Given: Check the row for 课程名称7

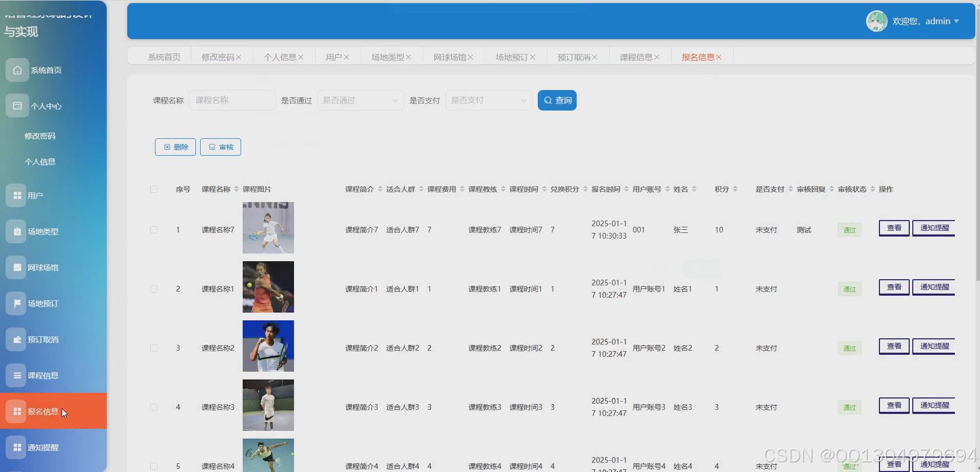Looking at the screenshot, I should click(x=154, y=230).
